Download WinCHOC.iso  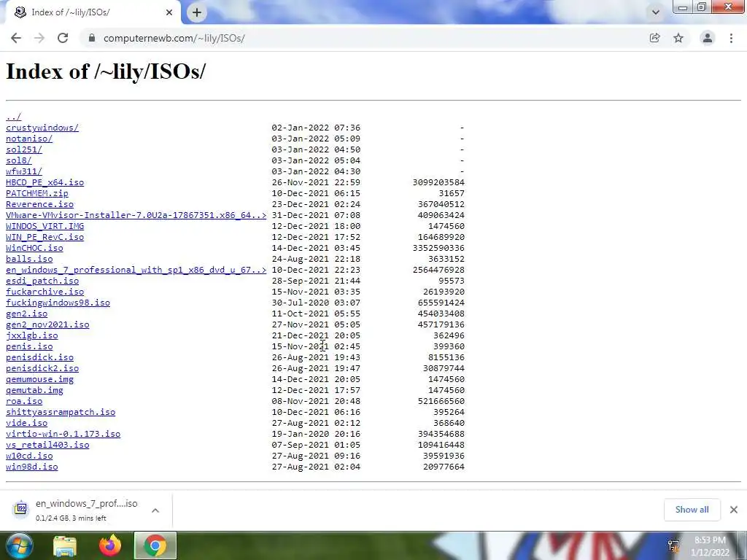click(x=34, y=248)
